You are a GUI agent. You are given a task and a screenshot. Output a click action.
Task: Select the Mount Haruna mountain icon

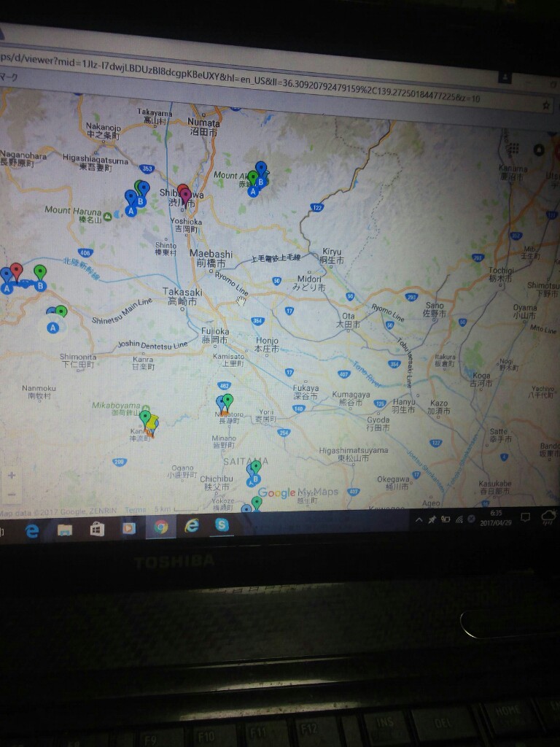[x=108, y=216]
